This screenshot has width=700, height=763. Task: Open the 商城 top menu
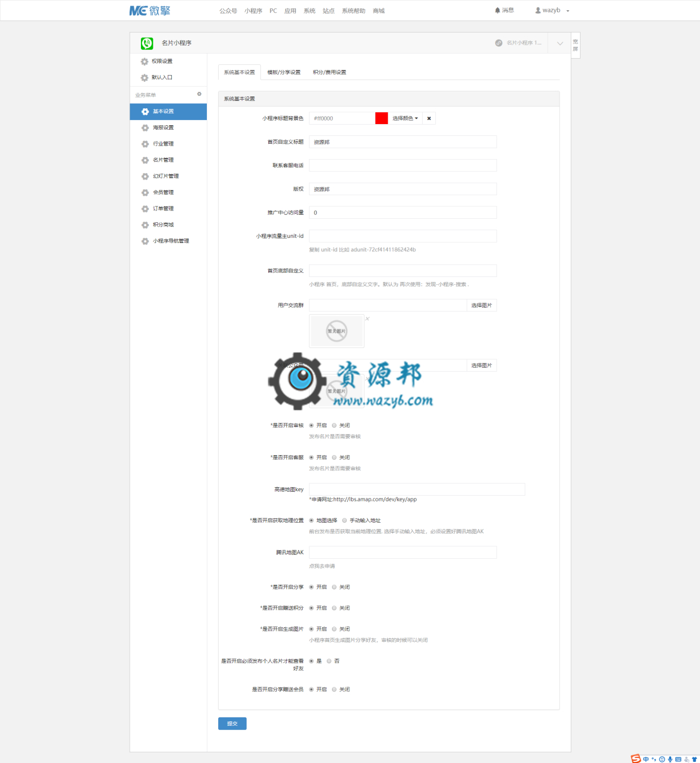[379, 11]
